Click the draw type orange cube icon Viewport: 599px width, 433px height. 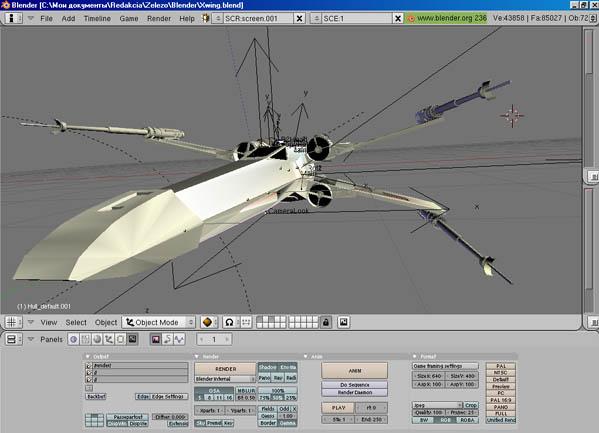point(207,323)
